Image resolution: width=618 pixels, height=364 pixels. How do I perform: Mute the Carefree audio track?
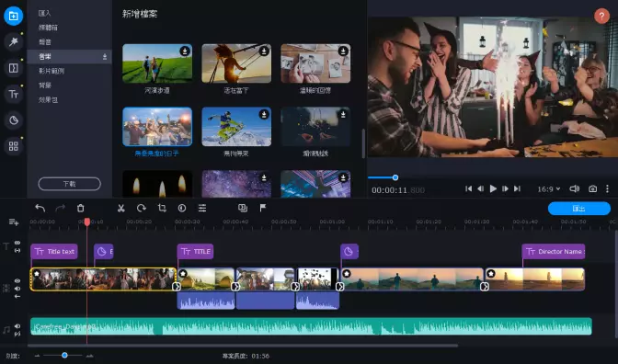tap(17, 326)
